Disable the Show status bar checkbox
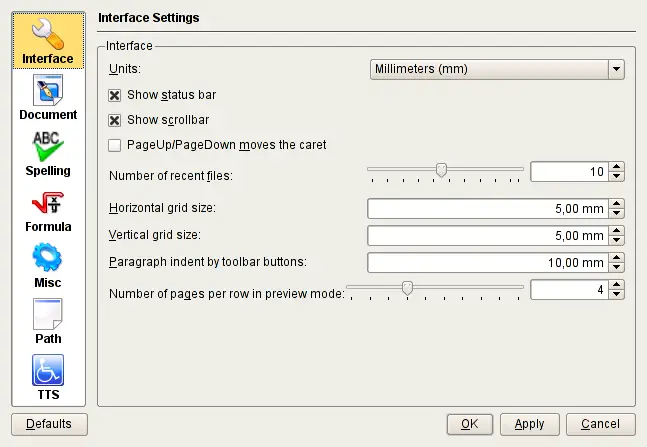The image size is (647, 447). [114, 95]
